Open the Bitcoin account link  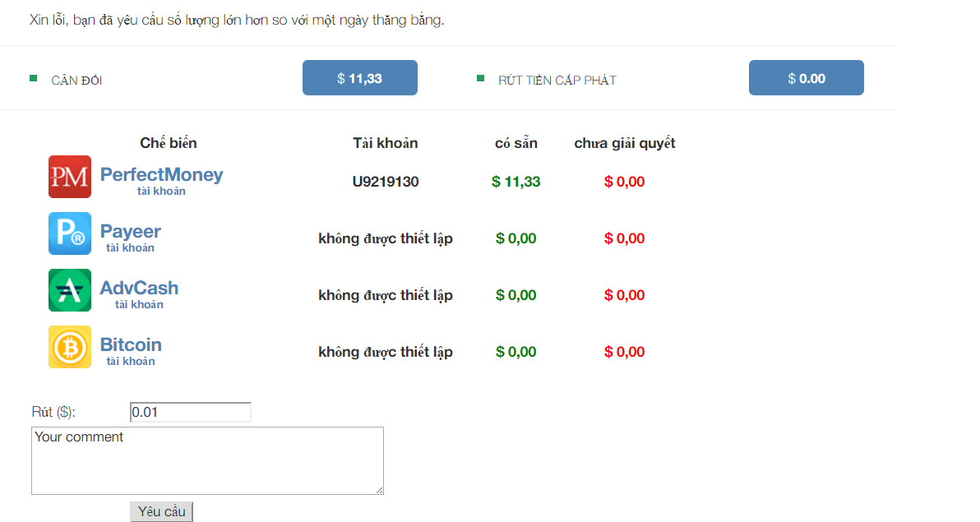point(131,345)
